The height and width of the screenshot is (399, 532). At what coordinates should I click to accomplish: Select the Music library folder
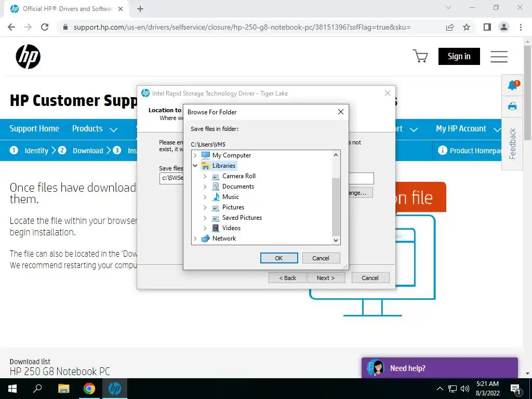coord(230,197)
